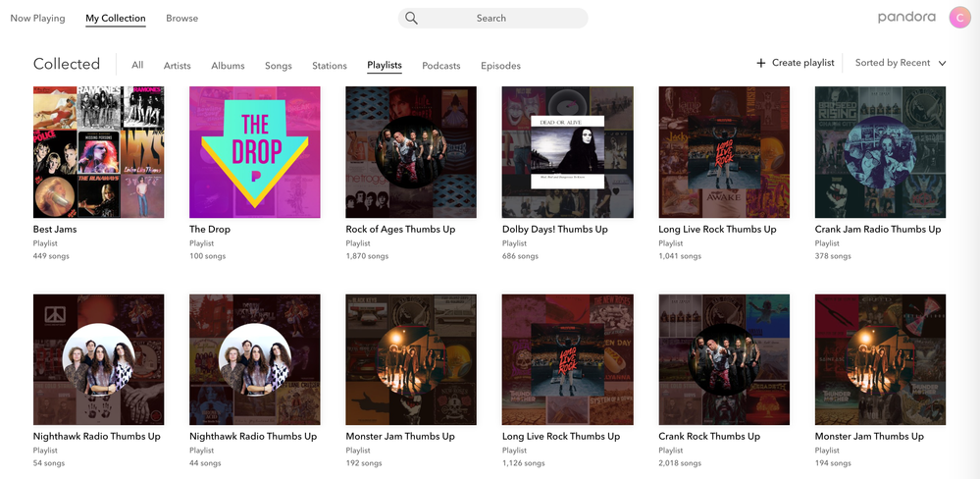Expand the Sorted by Recent dropdown
Image resolution: width=980 pixels, height=479 pixels.
pyautogui.click(x=901, y=63)
